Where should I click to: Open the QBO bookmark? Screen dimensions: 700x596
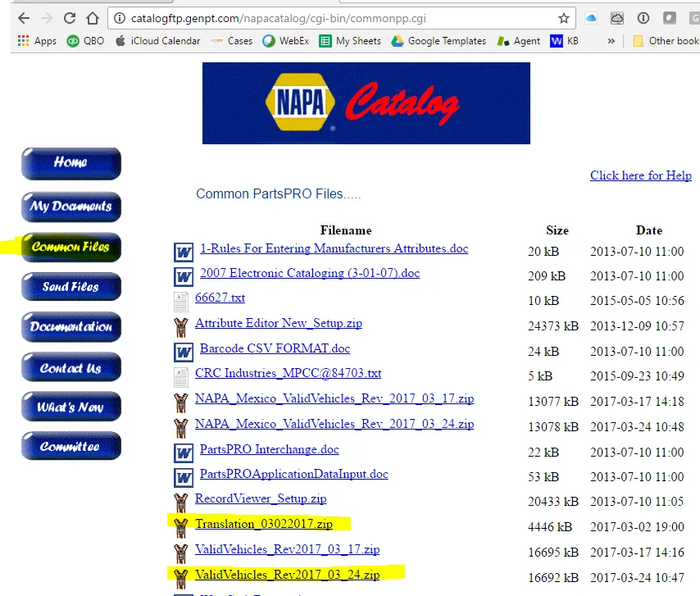85,41
